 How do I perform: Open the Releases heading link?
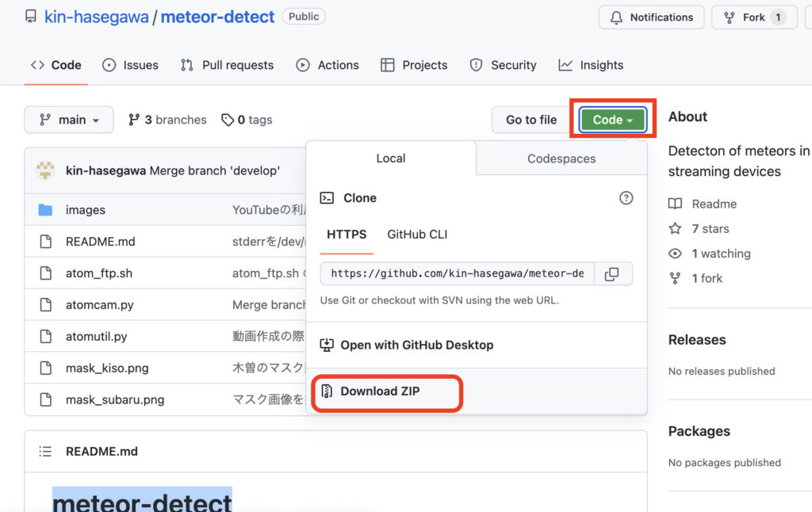[x=697, y=340]
